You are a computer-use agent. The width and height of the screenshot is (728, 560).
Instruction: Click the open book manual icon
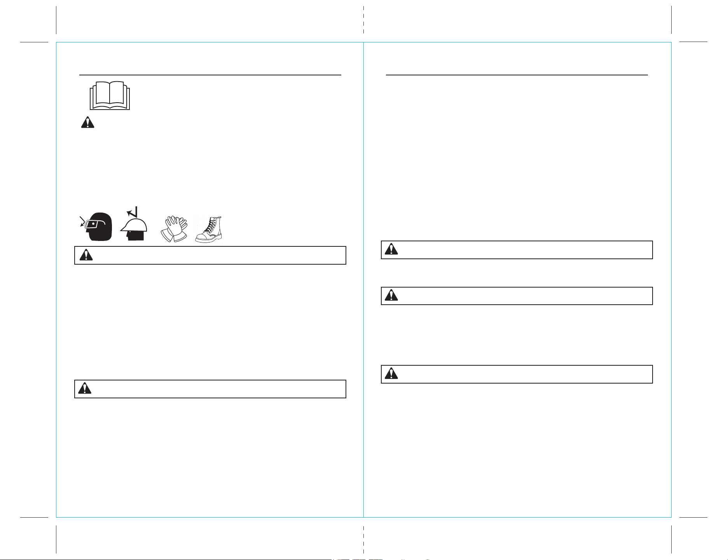110,96
